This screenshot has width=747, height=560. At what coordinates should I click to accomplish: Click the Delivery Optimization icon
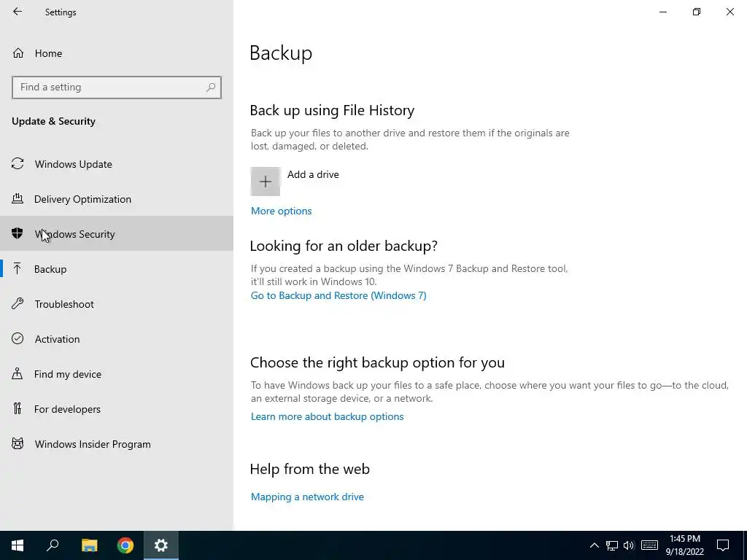[18, 198]
